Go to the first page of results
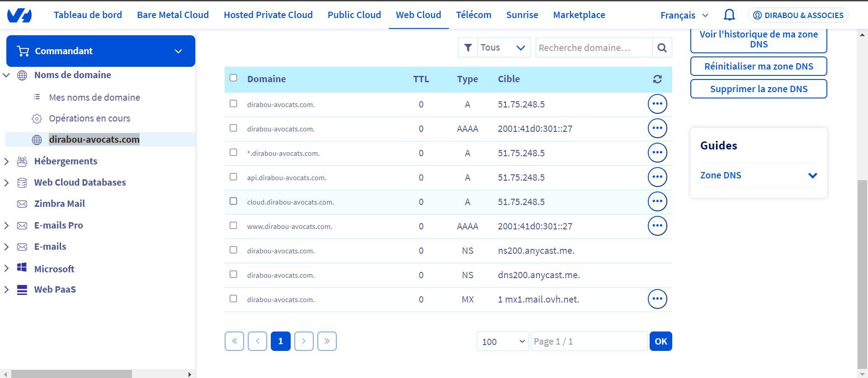This screenshot has height=378, width=868. (234, 341)
